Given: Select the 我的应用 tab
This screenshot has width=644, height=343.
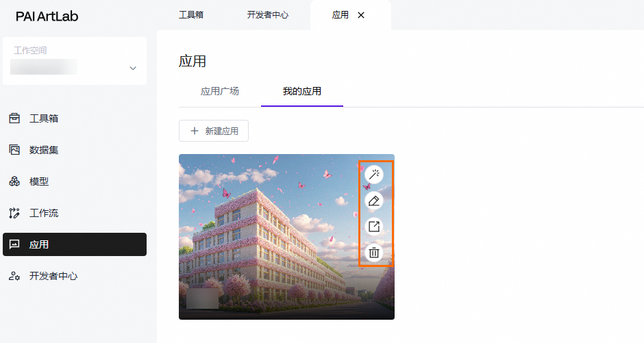Looking at the screenshot, I should (302, 91).
